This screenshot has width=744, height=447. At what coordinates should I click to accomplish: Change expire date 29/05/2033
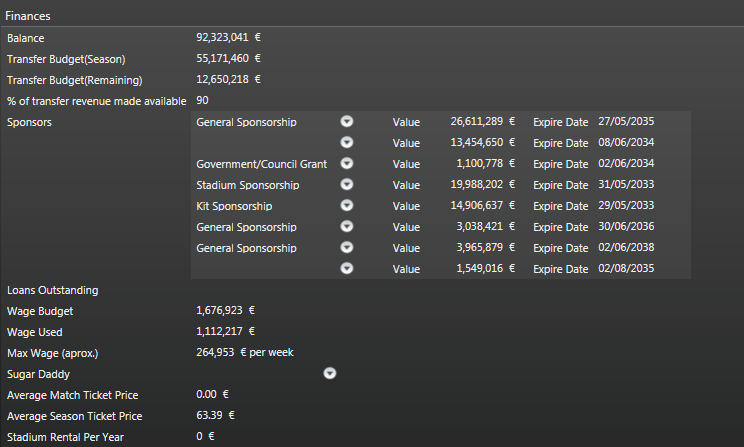(626, 205)
